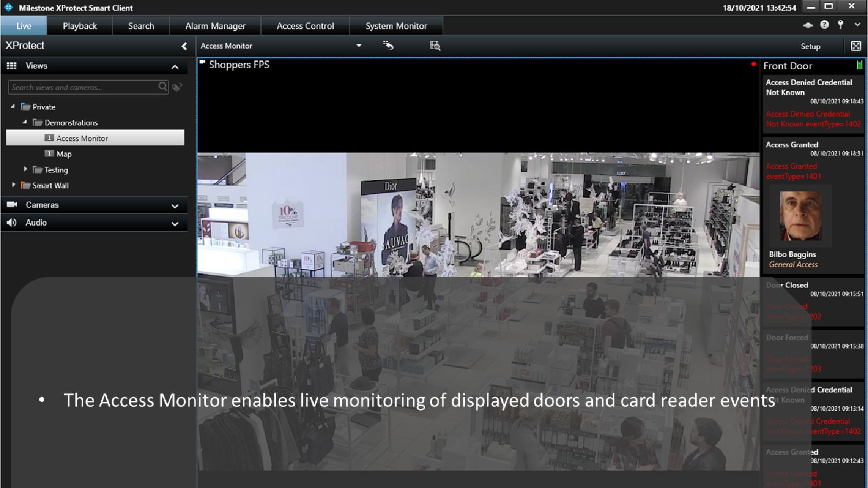Screen dimensions: 868x488
Task: Select the Access Denied event at 09:18:43
Action: pos(814,103)
